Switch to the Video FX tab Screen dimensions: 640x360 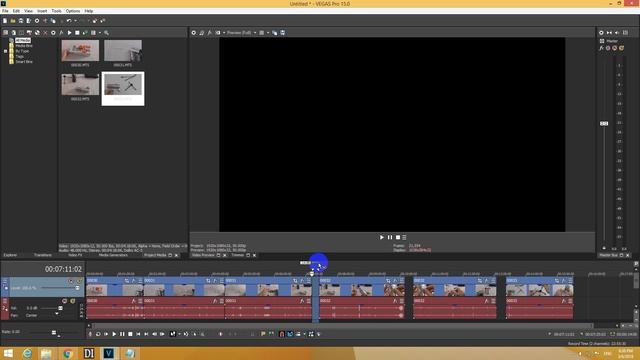click(x=75, y=255)
